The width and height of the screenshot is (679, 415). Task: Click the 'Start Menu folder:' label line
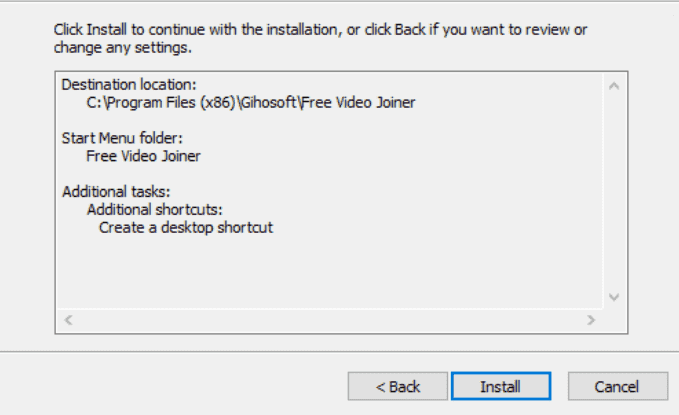122,138
